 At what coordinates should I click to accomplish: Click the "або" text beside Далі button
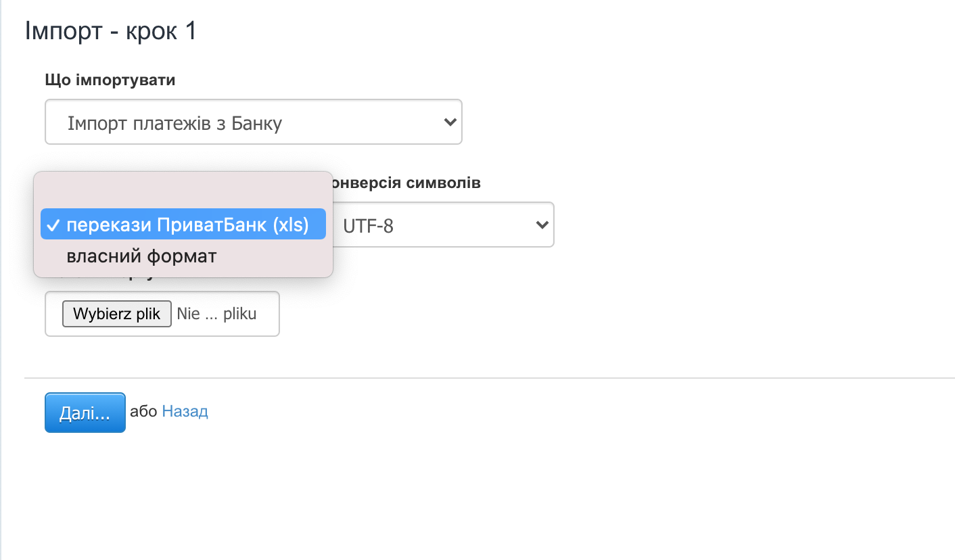click(x=143, y=412)
